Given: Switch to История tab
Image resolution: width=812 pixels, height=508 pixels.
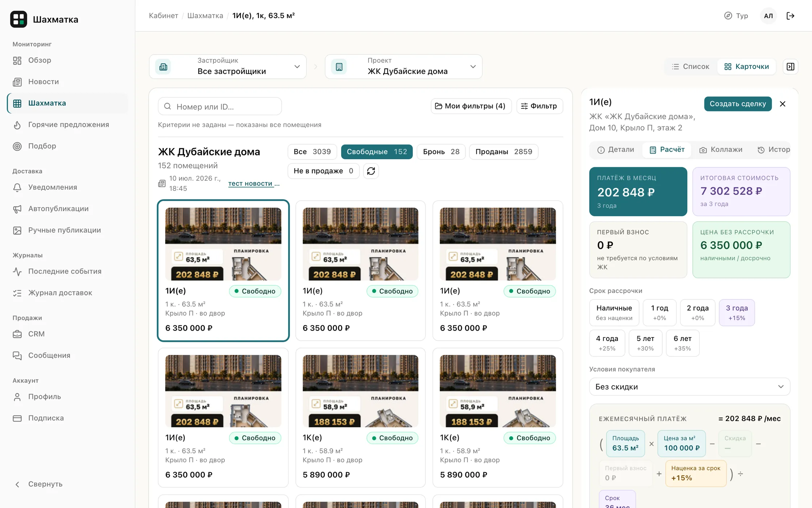Looking at the screenshot, I should 773,149.
